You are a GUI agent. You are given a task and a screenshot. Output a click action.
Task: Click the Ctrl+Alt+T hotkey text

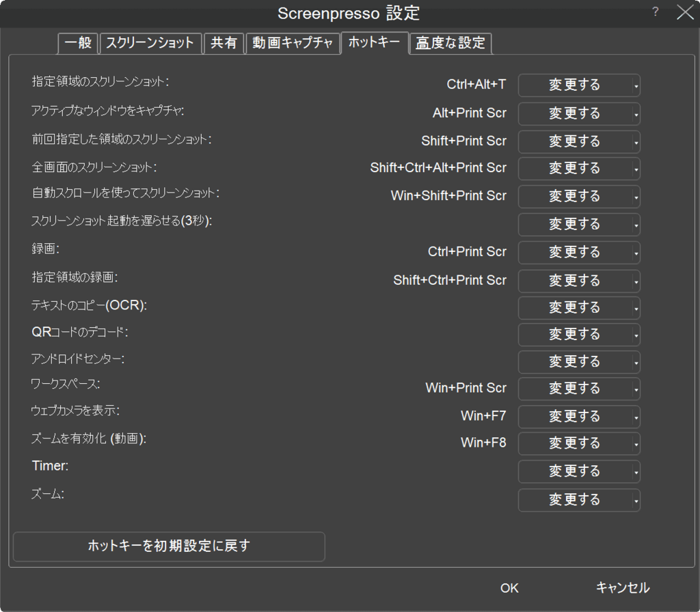476,84
